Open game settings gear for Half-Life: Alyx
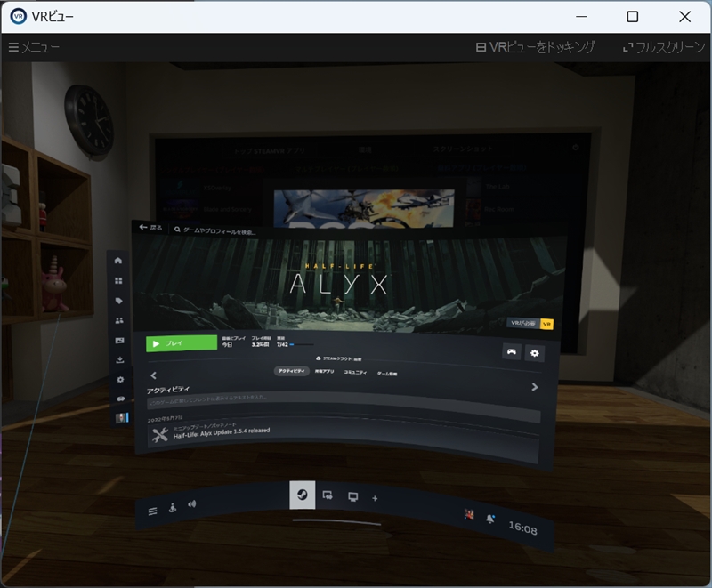This screenshot has height=588, width=712. coord(535,353)
